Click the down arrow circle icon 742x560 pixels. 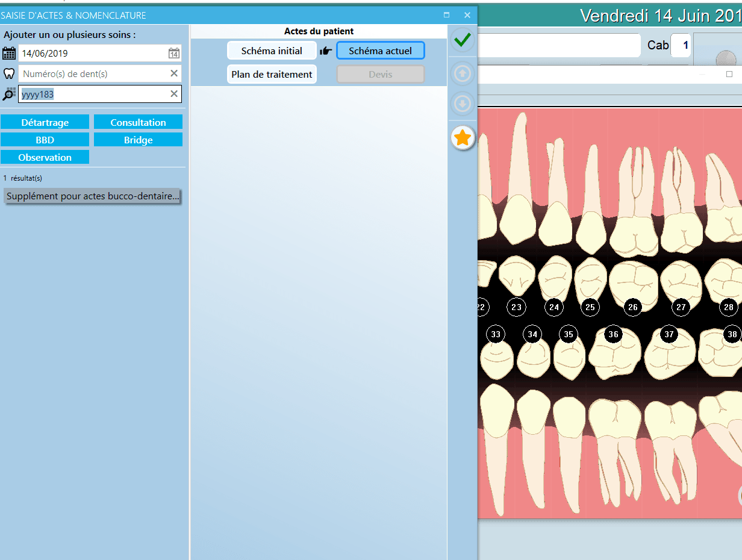point(462,104)
